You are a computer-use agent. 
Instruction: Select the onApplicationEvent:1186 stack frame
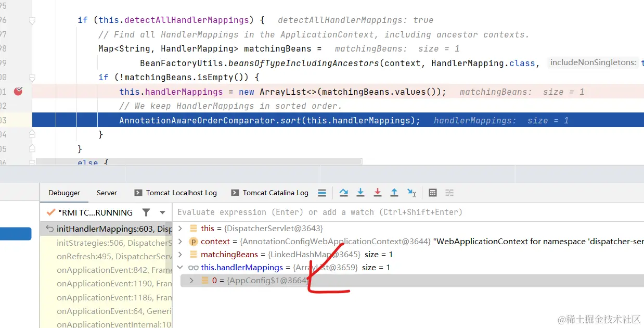point(106,297)
